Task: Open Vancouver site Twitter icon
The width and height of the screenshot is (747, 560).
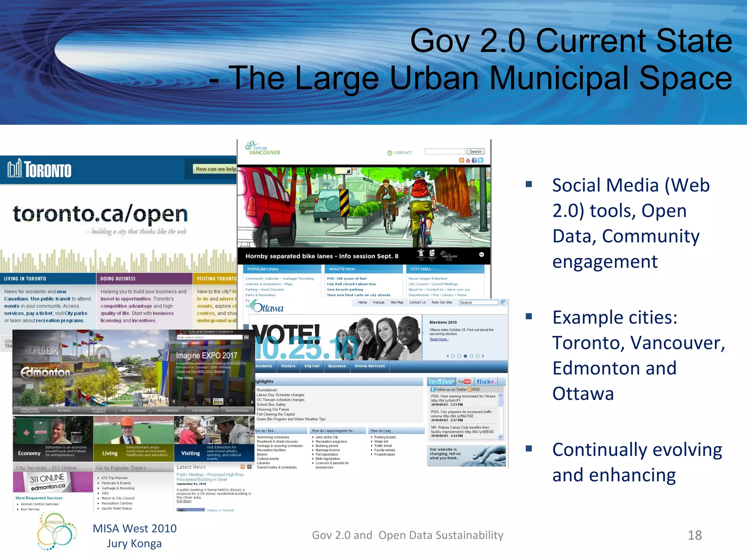Action: (481, 160)
